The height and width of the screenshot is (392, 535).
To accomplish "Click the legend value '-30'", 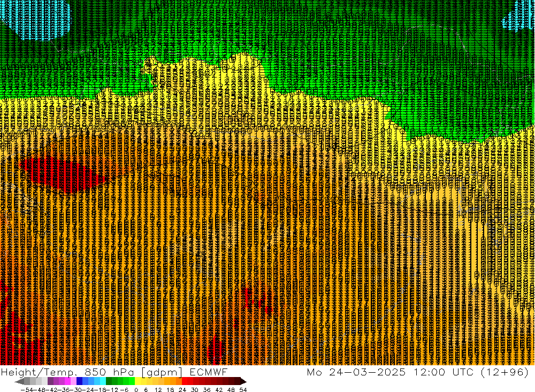I will [x=76, y=390].
